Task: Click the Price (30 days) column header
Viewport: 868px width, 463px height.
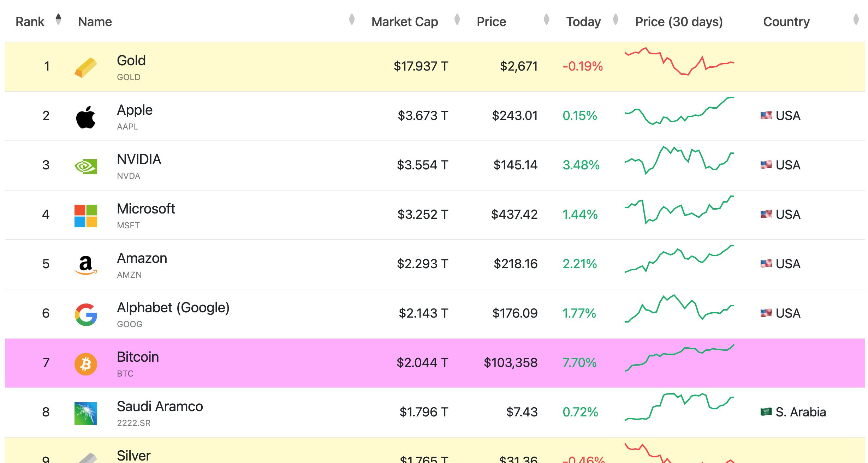Action: pyautogui.click(x=679, y=22)
